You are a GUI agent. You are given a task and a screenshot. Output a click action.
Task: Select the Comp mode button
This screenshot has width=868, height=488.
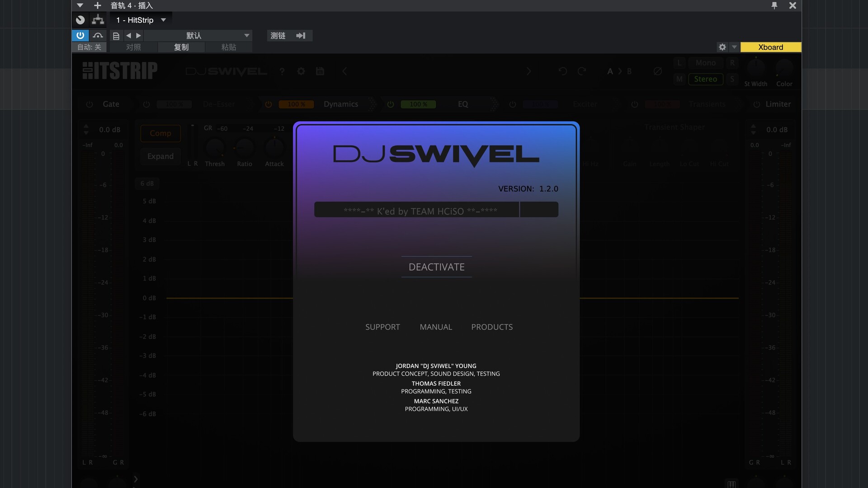160,133
